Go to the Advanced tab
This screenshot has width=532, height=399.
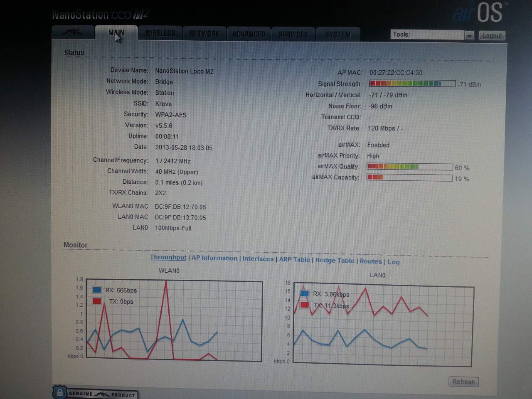(x=249, y=34)
